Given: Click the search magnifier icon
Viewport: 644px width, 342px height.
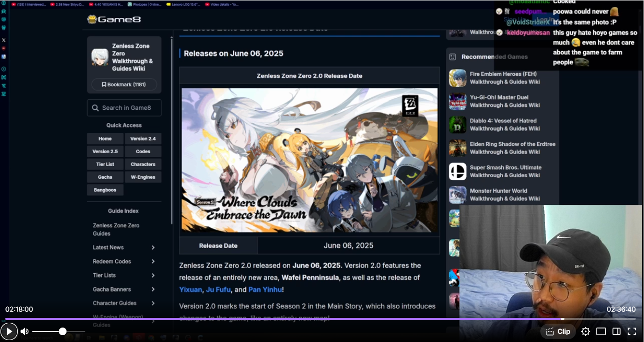Looking at the screenshot, I should click(x=95, y=108).
